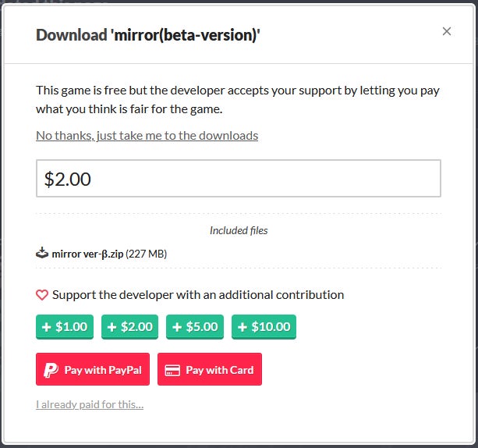
Task: Add a $2.00 contribution
Action: pos(130,327)
